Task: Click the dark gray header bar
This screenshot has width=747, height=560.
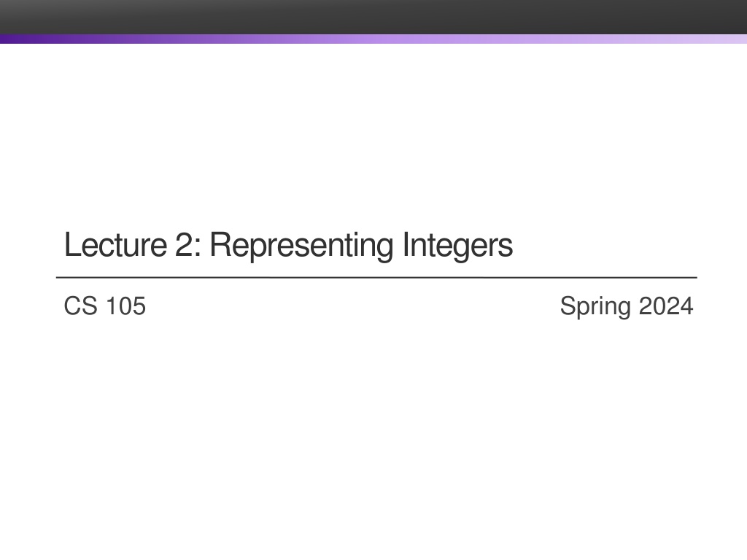Action: pyautogui.click(x=373, y=17)
